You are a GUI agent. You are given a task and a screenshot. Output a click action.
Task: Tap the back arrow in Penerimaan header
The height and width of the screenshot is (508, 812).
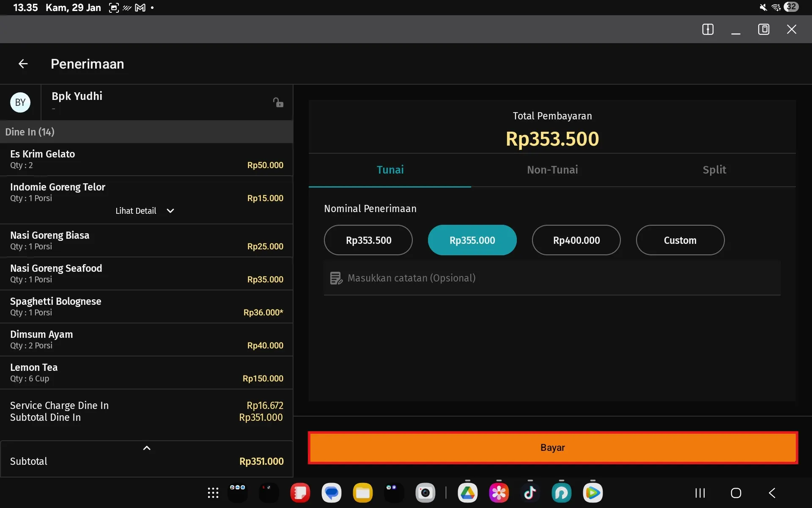[22, 63]
